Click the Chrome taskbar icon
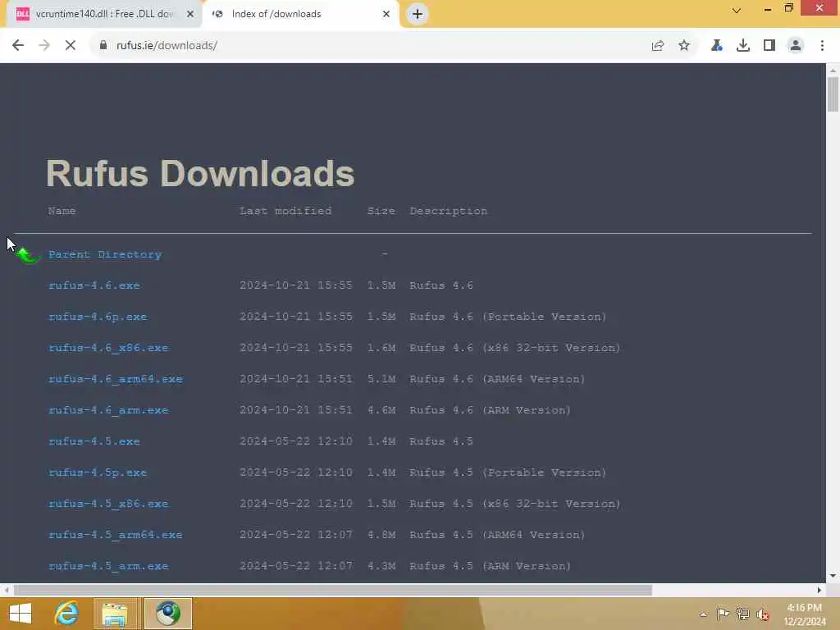This screenshot has width=840, height=630. coord(167,614)
